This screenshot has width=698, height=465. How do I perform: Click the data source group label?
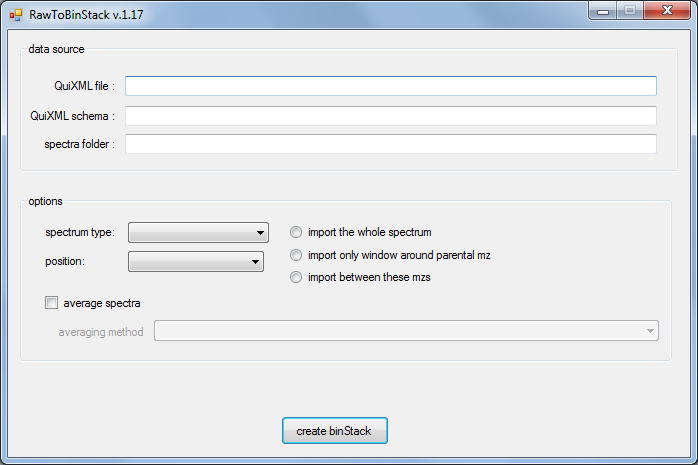point(56,49)
